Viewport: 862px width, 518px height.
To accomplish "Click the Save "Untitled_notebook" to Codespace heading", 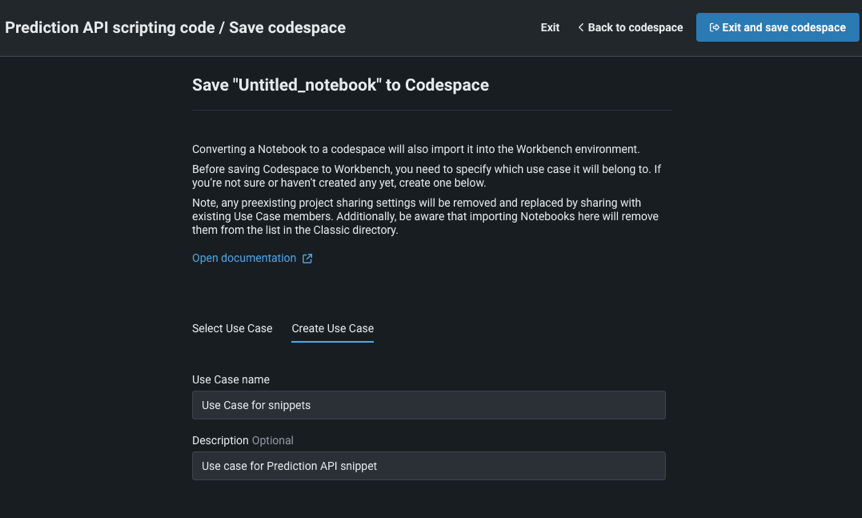I will click(x=340, y=85).
